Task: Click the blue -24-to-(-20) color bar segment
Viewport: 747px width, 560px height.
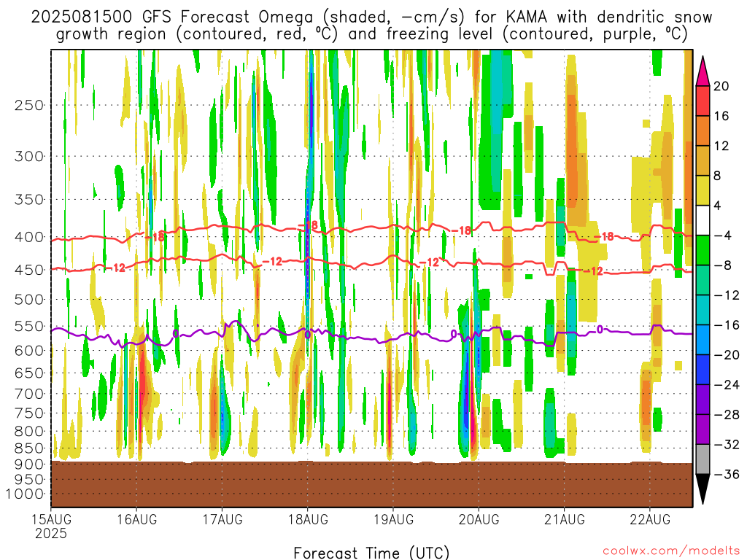Action: point(703,370)
